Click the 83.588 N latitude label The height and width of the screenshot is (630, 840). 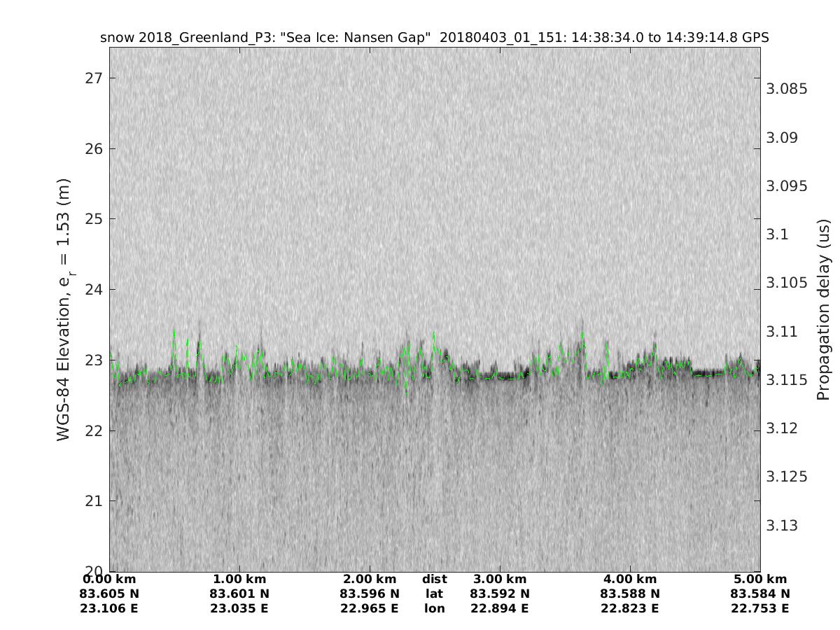coord(630,594)
